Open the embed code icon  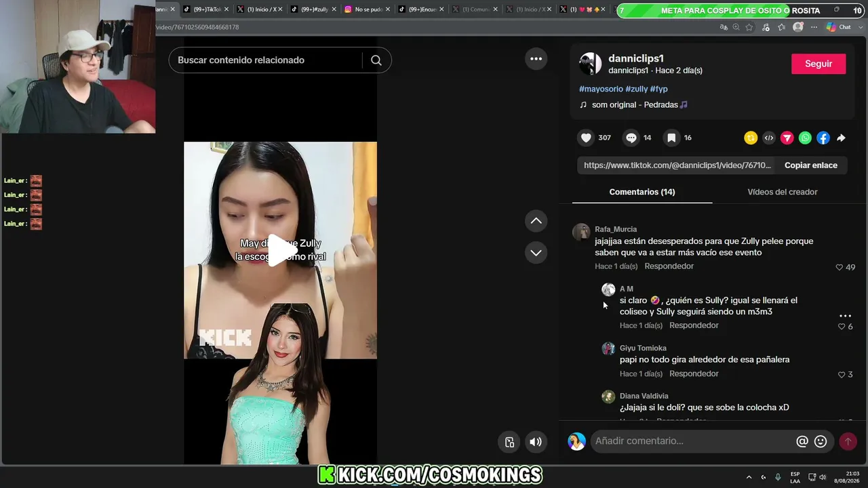click(x=769, y=138)
